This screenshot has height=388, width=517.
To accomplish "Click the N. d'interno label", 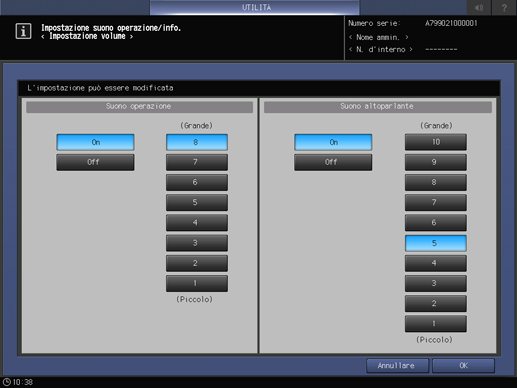I will (x=380, y=50).
